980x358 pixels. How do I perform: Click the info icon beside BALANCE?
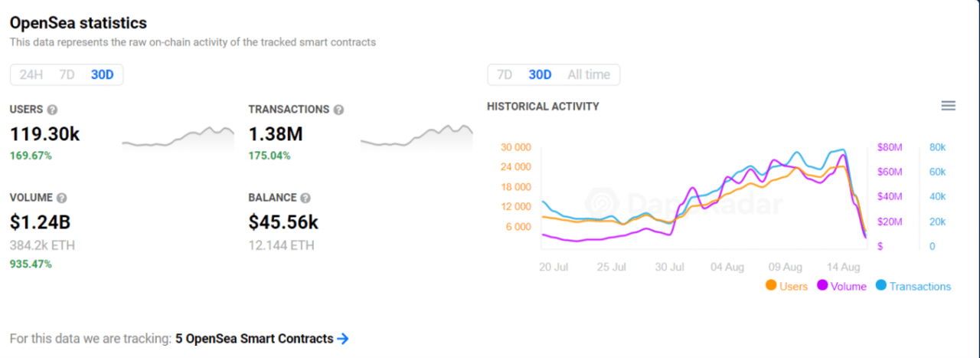pos(305,198)
